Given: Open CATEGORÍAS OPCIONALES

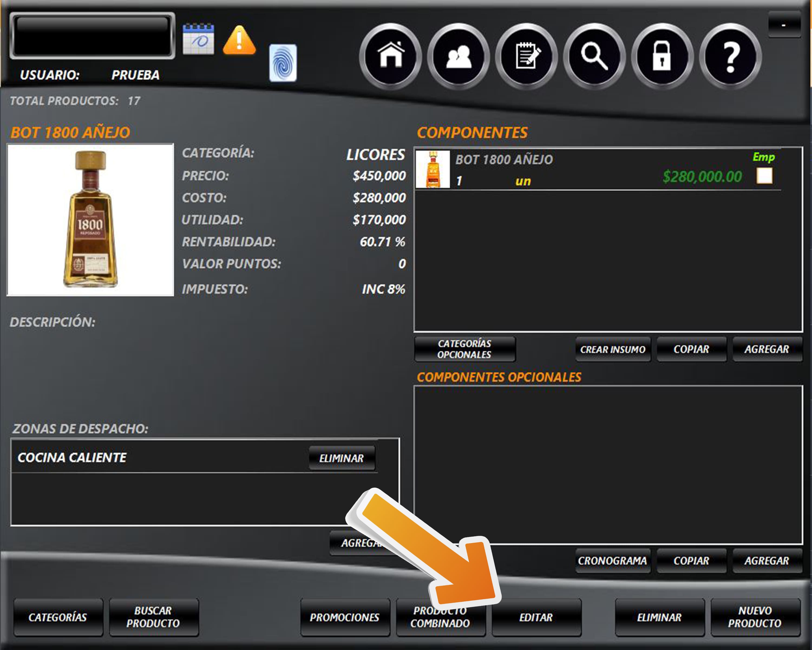Looking at the screenshot, I should pos(464,349).
